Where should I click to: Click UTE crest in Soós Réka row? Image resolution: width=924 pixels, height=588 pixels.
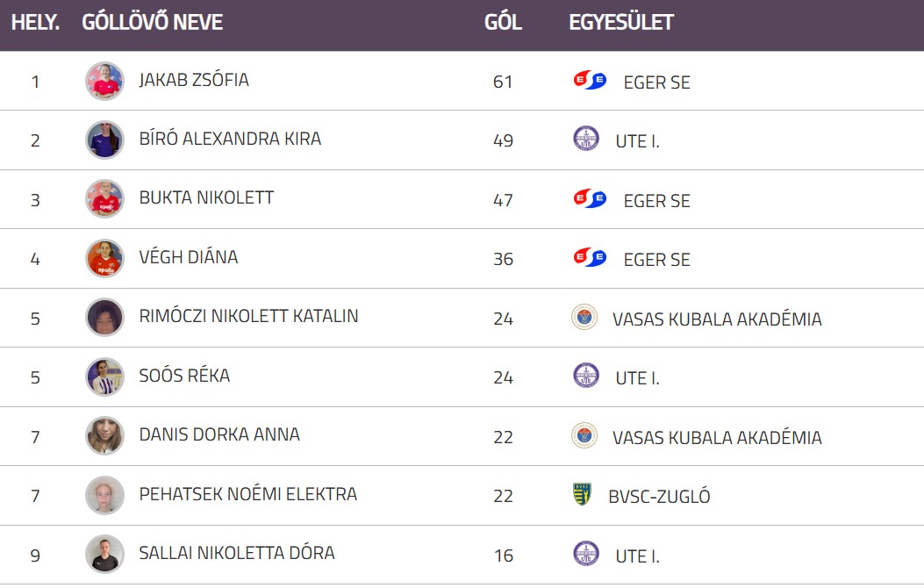[x=586, y=376]
